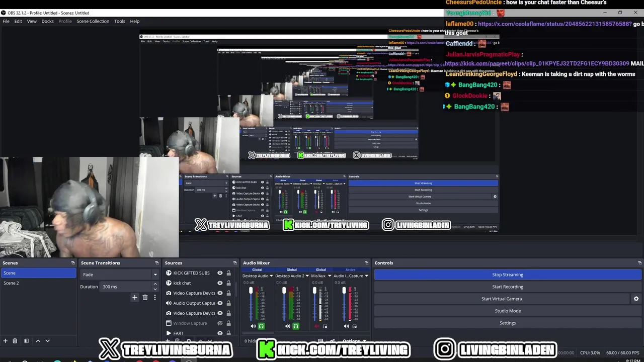Float the Scene Transitions dock panel
Viewport: 644px width, 362px height.
(156, 263)
